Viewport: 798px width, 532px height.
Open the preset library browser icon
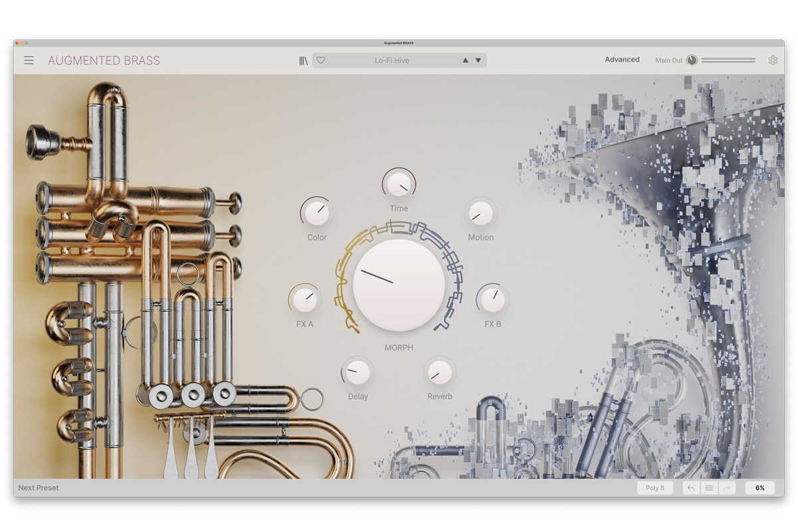(x=303, y=61)
